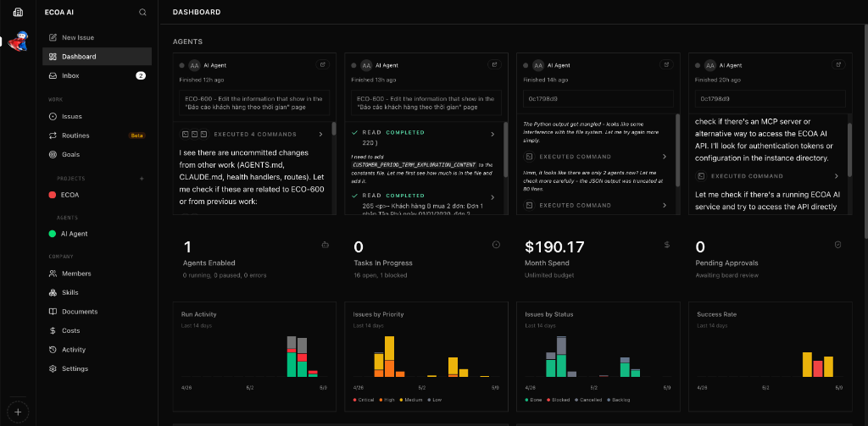The image size is (868, 426).
Task: Open Issues under Work
Action: (97, 117)
